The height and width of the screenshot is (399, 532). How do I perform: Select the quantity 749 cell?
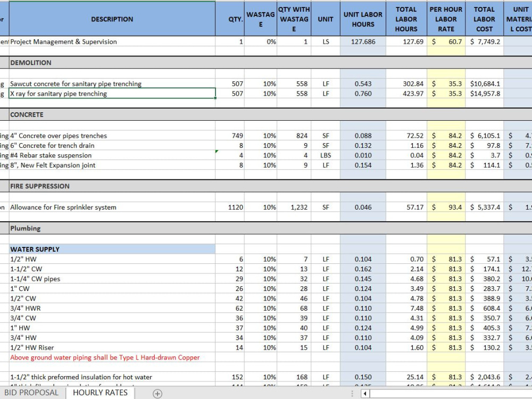pyautogui.click(x=230, y=136)
